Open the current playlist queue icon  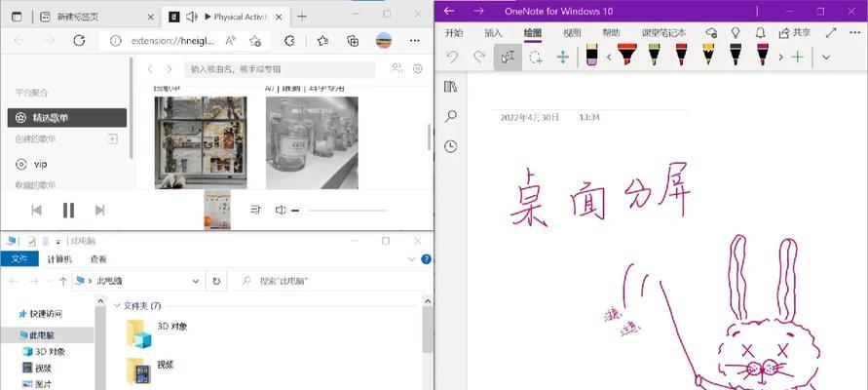click(255, 210)
